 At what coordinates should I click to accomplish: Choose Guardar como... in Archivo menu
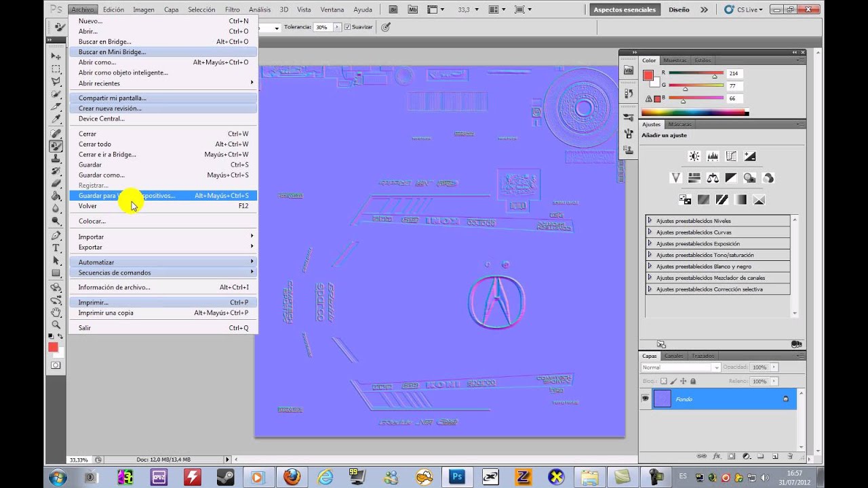[163, 175]
